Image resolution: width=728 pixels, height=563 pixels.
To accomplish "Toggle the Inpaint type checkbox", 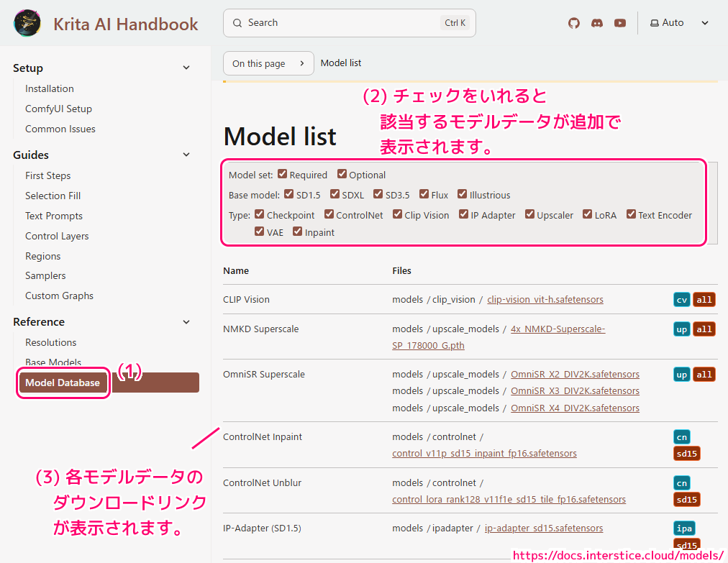I will [298, 231].
